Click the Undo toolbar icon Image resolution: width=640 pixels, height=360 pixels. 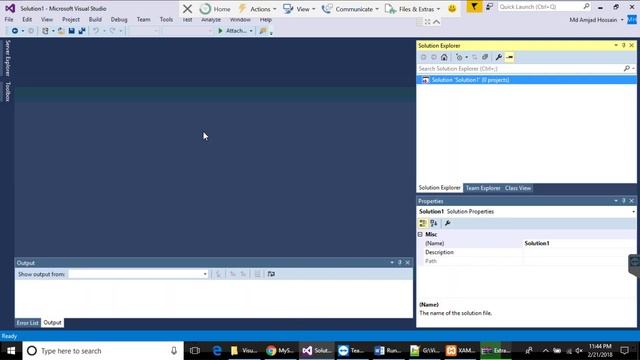click(x=96, y=31)
